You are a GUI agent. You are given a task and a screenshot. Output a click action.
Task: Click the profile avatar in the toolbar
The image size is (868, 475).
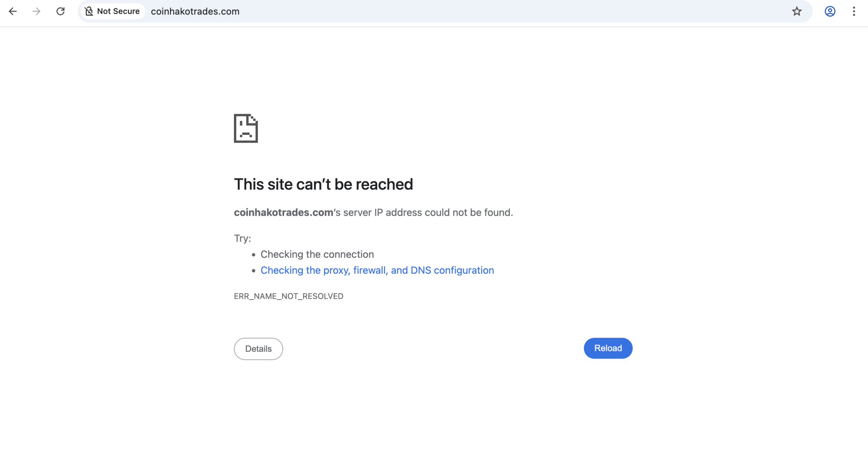830,11
